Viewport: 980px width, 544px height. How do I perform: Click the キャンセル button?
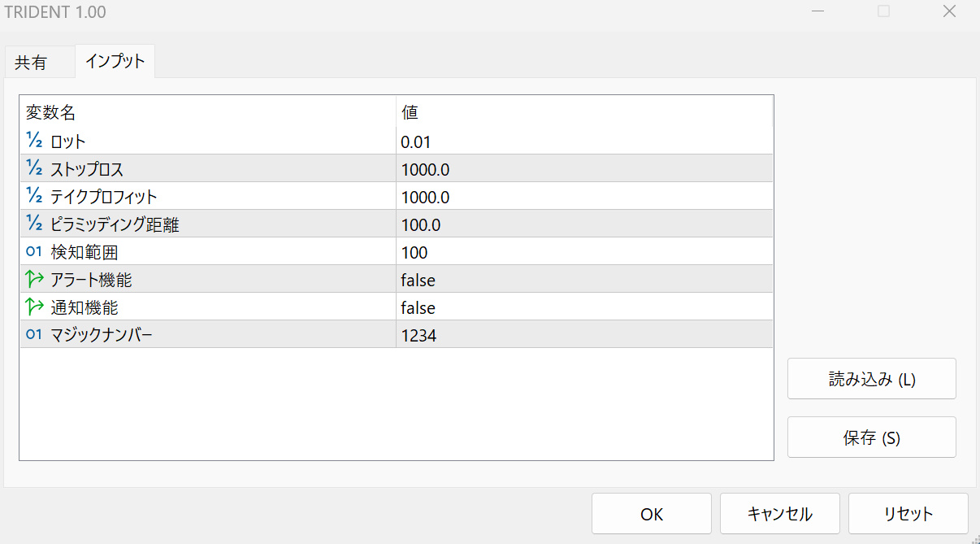pyautogui.click(x=779, y=514)
